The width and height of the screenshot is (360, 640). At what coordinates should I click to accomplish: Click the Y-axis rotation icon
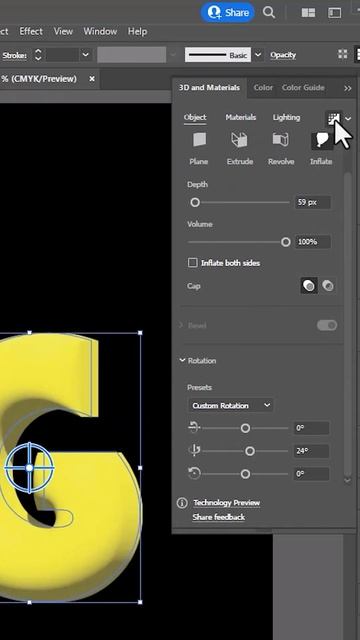point(195,451)
